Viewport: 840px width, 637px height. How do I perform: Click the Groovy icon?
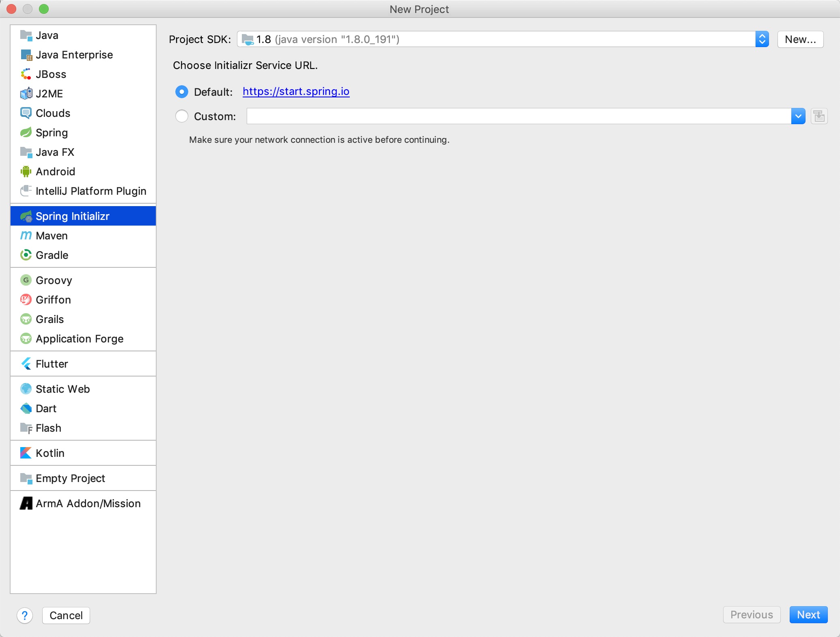26,280
